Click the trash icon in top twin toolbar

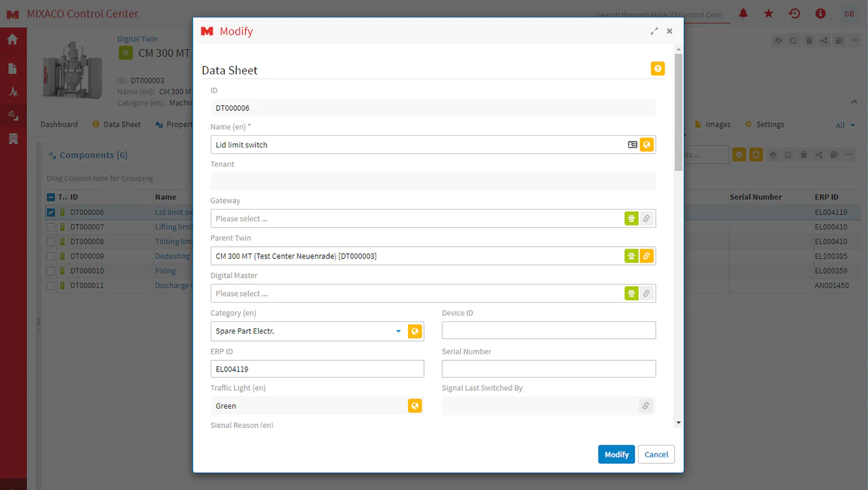point(809,41)
